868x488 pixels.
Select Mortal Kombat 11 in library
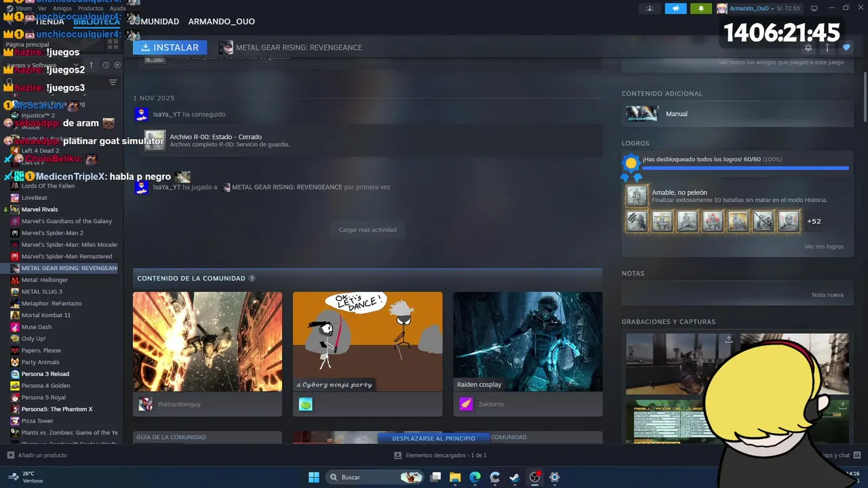coord(45,315)
